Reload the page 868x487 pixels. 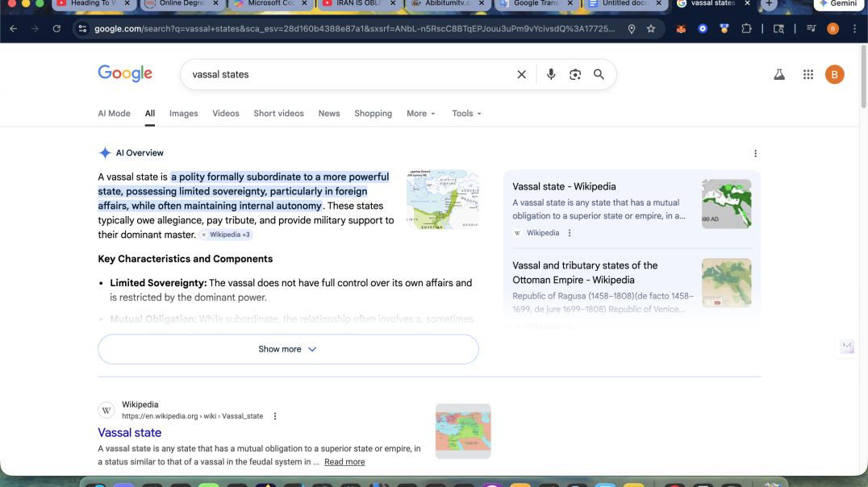[x=56, y=29]
